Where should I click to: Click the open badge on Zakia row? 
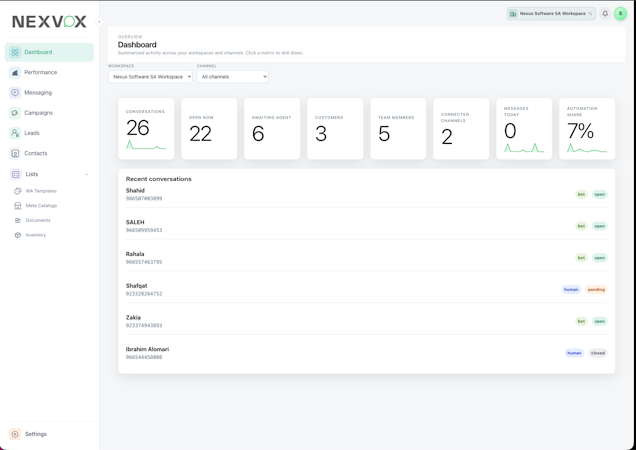click(x=599, y=321)
